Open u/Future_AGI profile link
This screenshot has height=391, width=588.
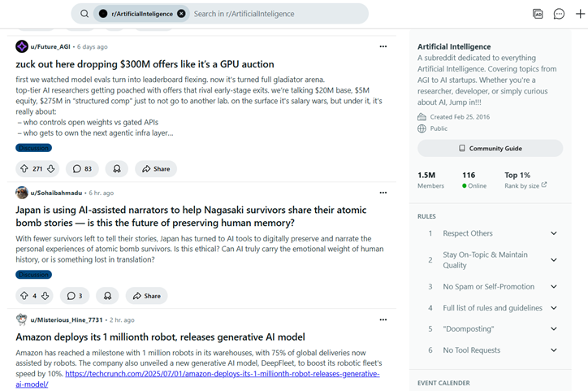pyautogui.click(x=50, y=46)
